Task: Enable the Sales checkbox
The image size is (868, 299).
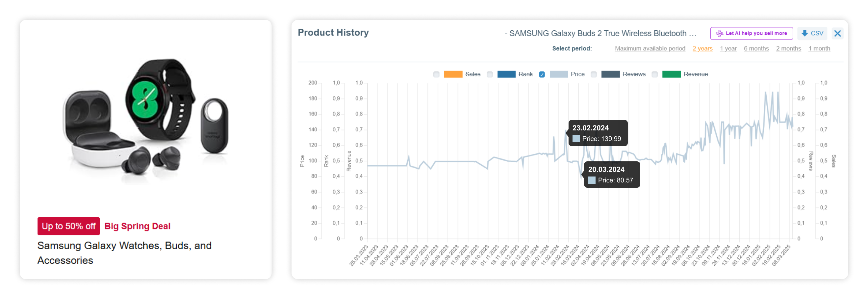Action: click(436, 74)
